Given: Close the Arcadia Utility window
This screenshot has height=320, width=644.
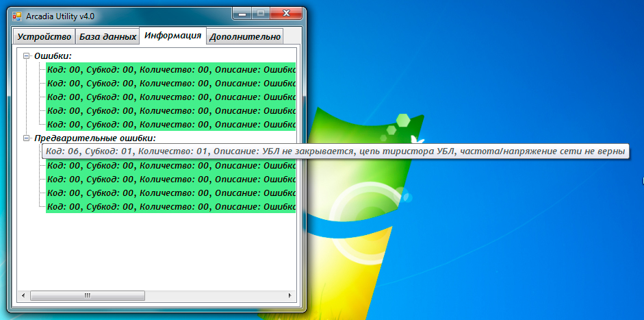Looking at the screenshot, I should (x=286, y=13).
